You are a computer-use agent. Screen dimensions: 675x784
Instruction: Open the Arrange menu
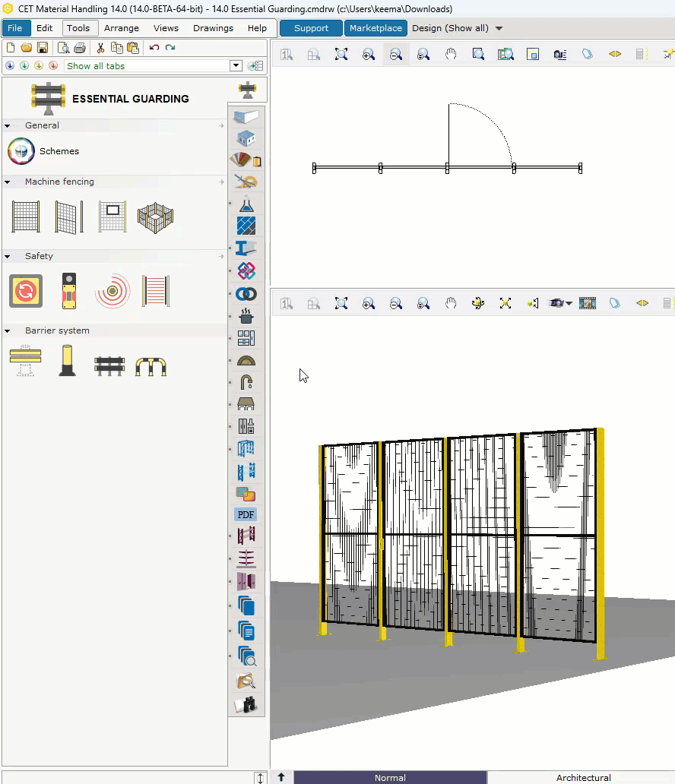click(x=122, y=28)
